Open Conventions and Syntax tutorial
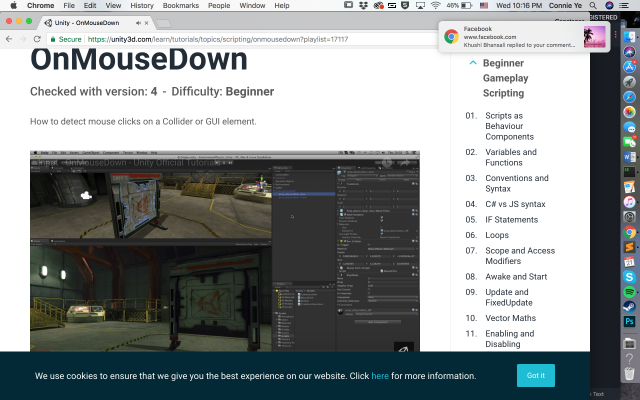Image resolution: width=640 pixels, height=400 pixels. tap(517, 183)
